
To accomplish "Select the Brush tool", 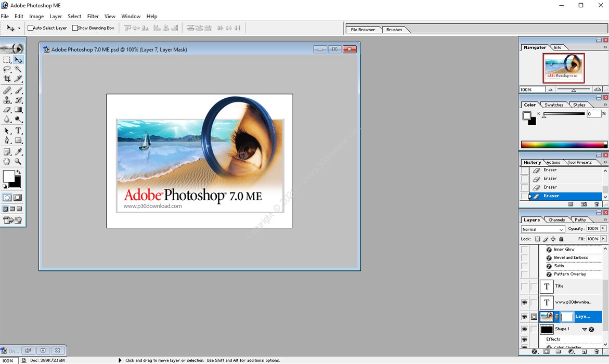I will pyautogui.click(x=18, y=90).
